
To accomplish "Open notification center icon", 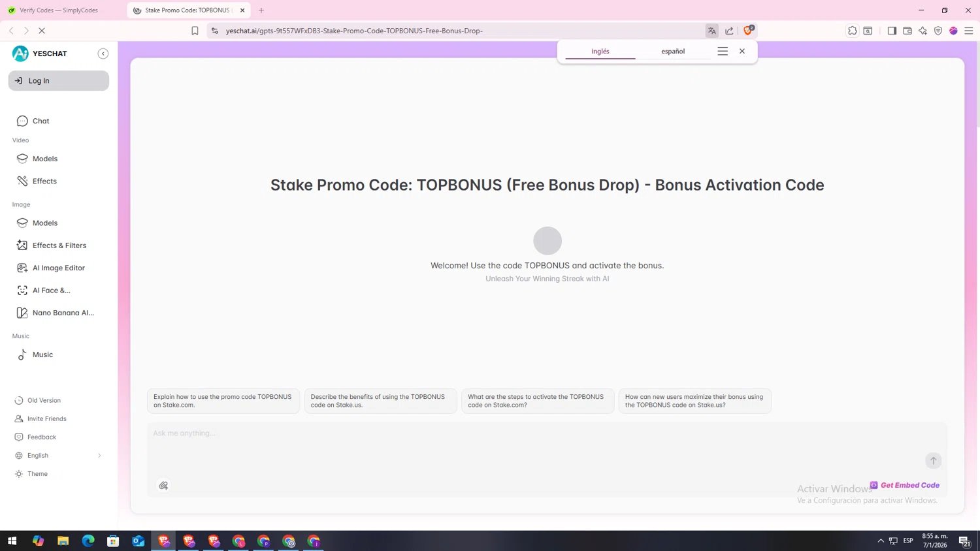I will coord(964,541).
